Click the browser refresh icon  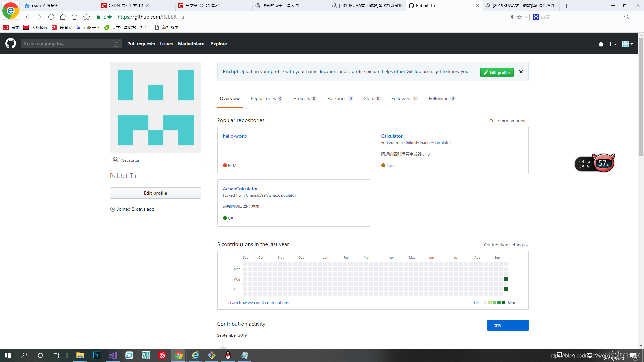(x=51, y=17)
